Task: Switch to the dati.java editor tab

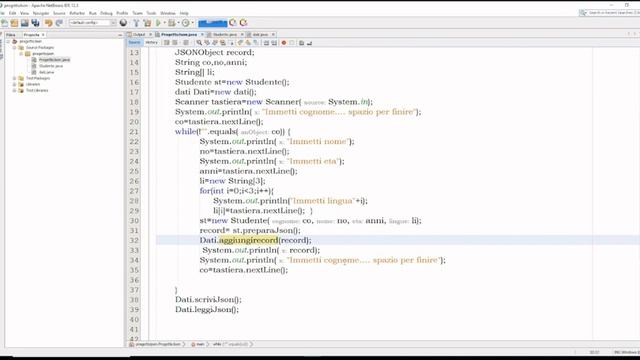Action: (x=260, y=35)
